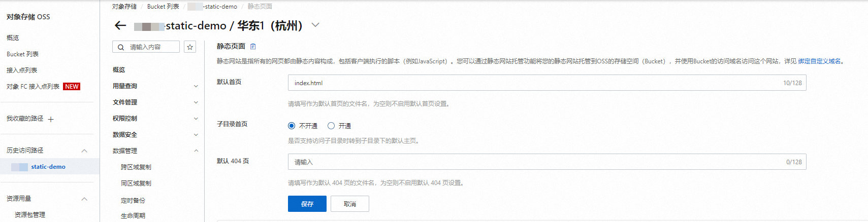Open the region dropdown next to 华东1（杭州）
This screenshot has width=868, height=222.
click(x=315, y=25)
